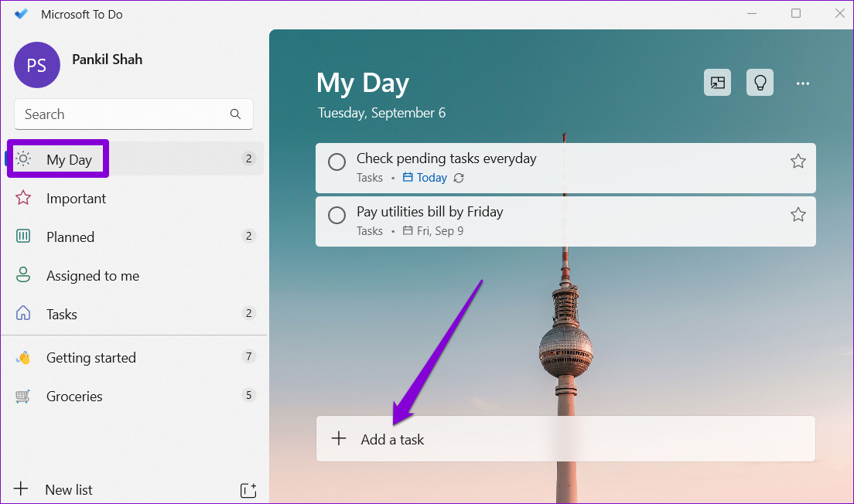Open the Getting started list
Viewport: 854px width, 504px height.
click(x=91, y=357)
